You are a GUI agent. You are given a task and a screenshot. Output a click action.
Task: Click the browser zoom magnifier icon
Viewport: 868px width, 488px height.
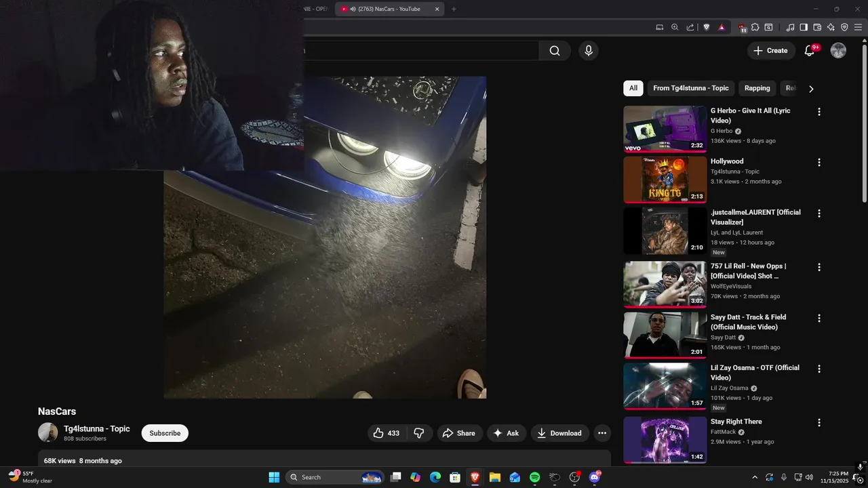click(675, 27)
